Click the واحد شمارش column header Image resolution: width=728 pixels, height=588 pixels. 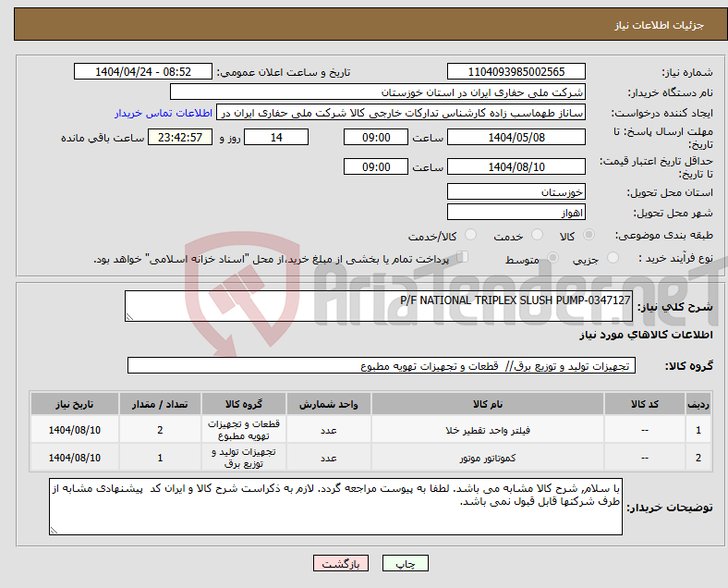328,404
